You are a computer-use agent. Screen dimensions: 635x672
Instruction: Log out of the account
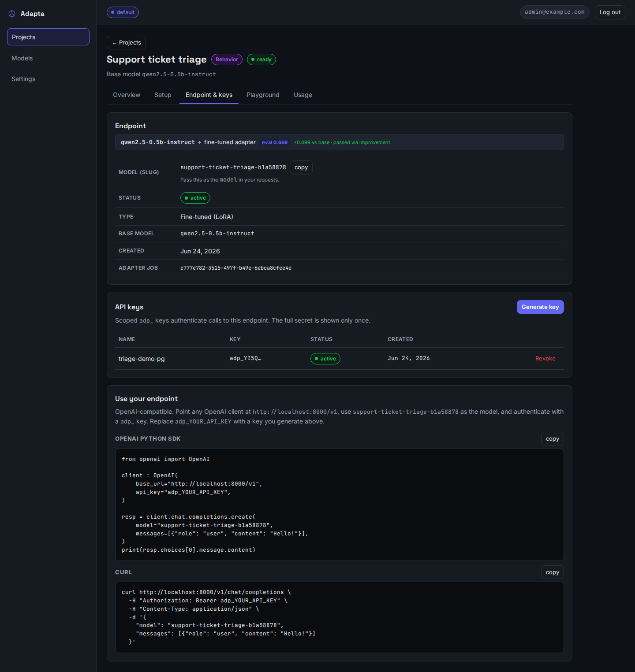click(x=610, y=12)
